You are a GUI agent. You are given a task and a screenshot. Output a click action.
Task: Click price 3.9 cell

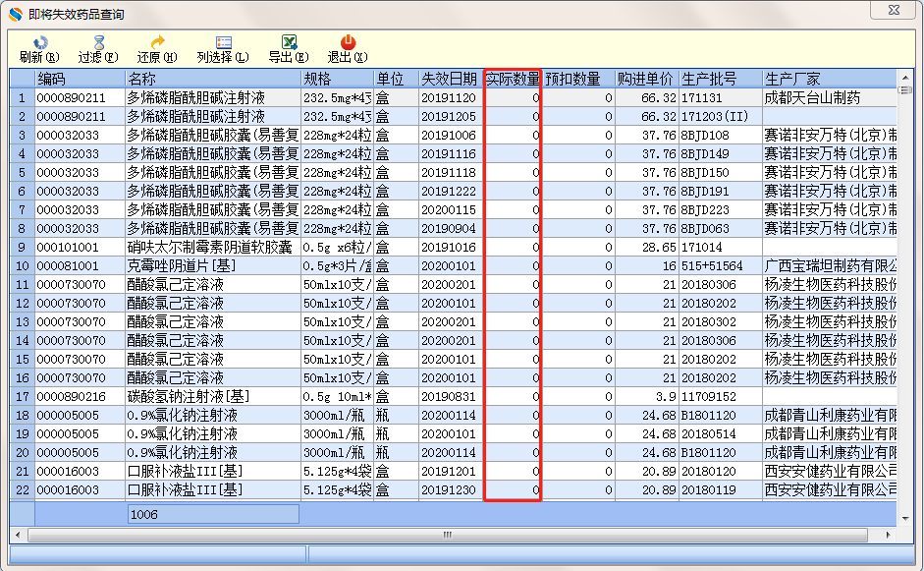pyautogui.click(x=647, y=396)
